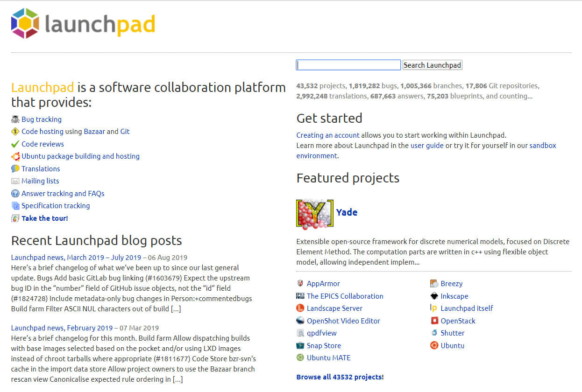Screen dimensions: 582x392
Task: Open Ubuntu package building and hosting link
Action: tap(80, 156)
